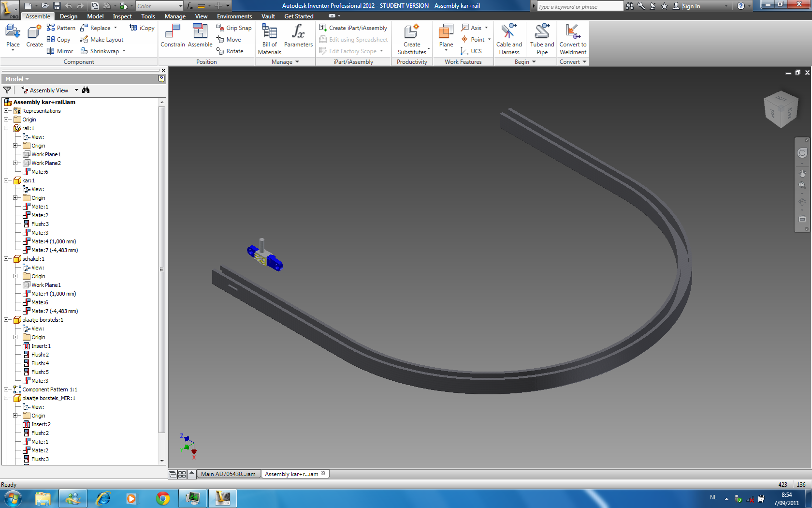Click Create Substitutes button
812x508 pixels.
[x=412, y=39]
